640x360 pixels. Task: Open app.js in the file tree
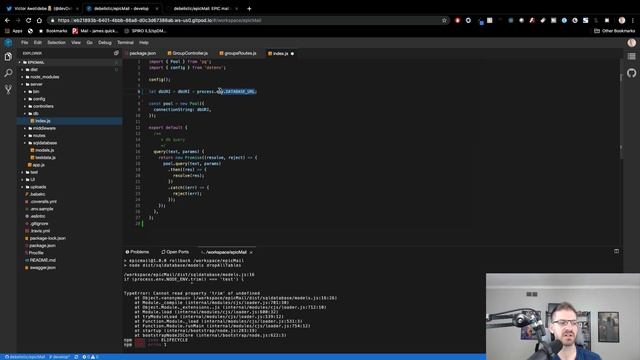click(38, 165)
